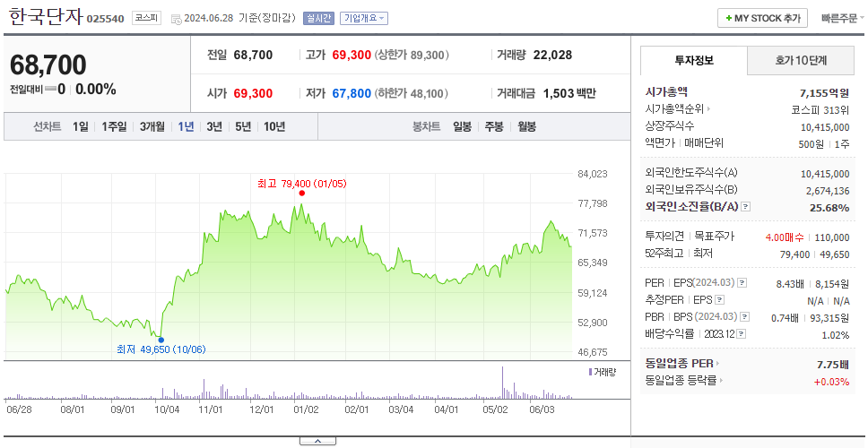Click the +0.03% sector change value
Screen dimensions: 868x448
coord(831,381)
